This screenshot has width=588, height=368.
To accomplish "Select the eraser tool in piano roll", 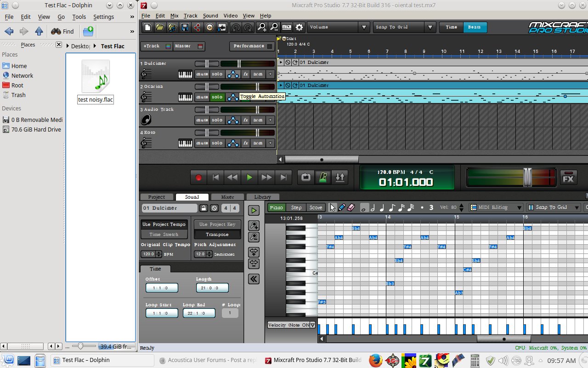I will pos(351,207).
